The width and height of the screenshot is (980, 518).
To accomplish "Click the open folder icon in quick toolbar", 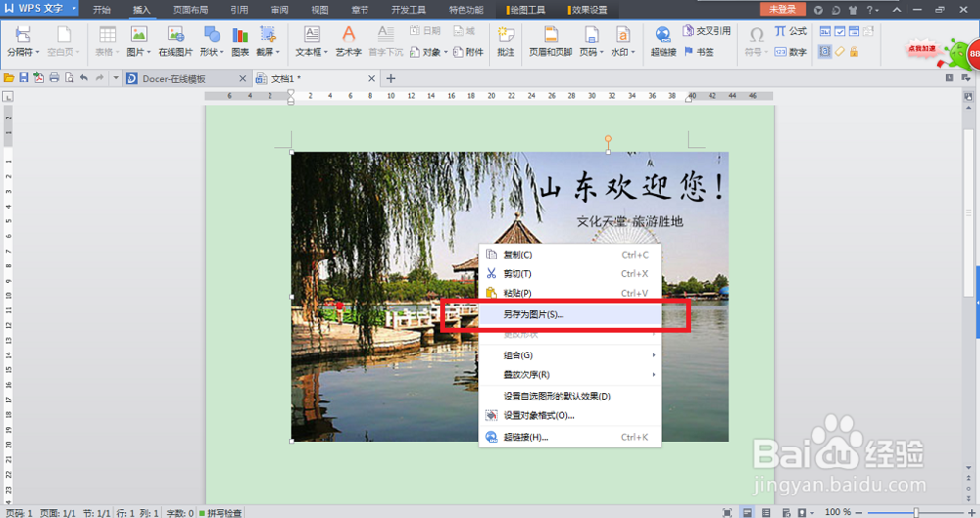I will [x=9, y=78].
